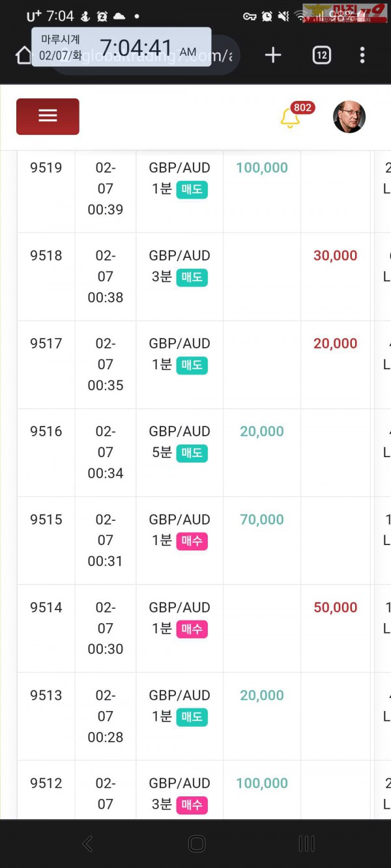Open browser three-dot options menu

tap(362, 55)
